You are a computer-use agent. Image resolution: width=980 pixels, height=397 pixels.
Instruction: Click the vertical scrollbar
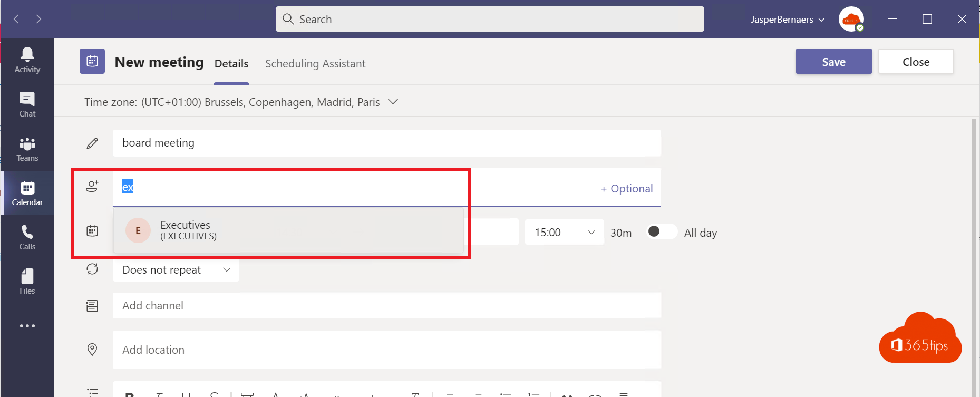coord(973,257)
